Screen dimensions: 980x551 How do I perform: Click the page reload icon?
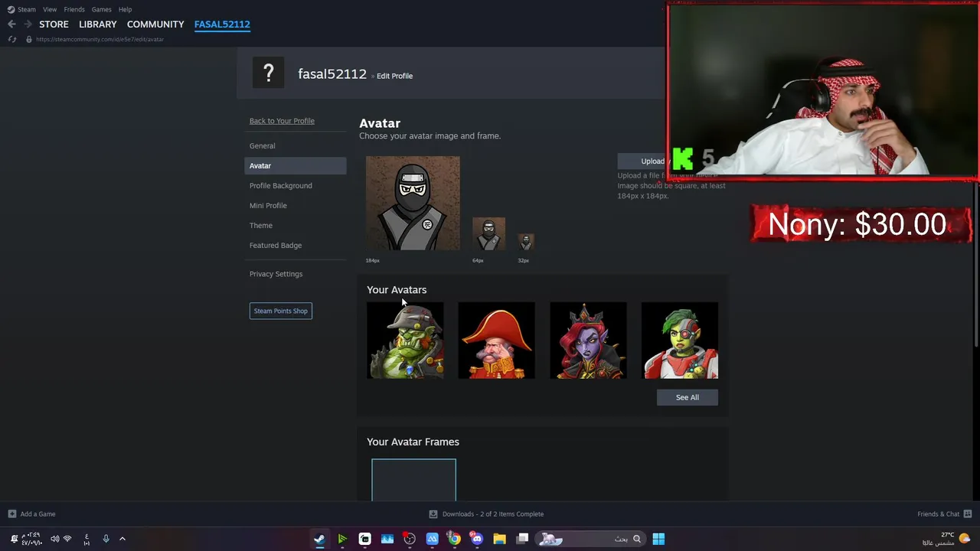tap(11, 39)
